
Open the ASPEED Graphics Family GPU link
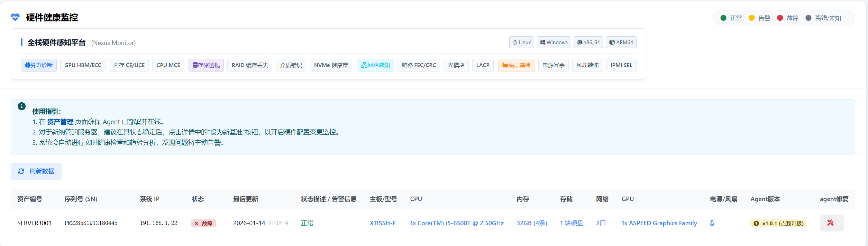(x=659, y=223)
